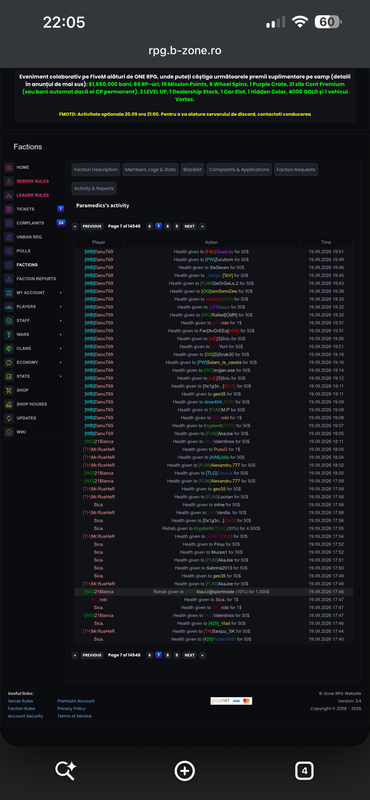Open the Privacy Policy footer link
This screenshot has width=370, height=800.
click(x=71, y=709)
